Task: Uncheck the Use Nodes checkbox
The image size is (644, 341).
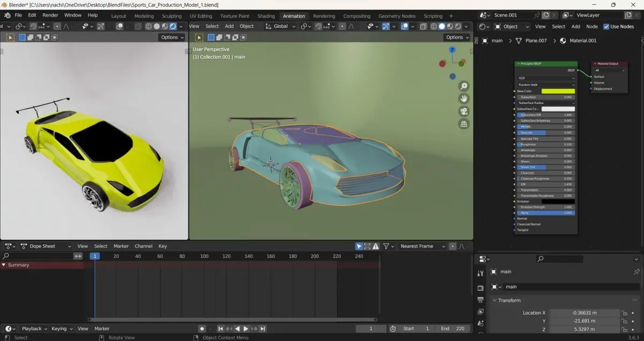Action: (606, 26)
